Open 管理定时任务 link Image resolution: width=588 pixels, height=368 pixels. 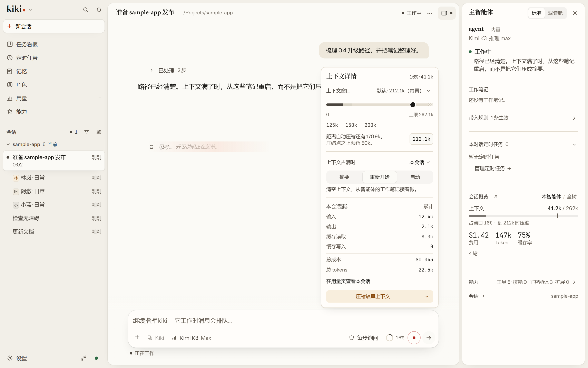493,168
